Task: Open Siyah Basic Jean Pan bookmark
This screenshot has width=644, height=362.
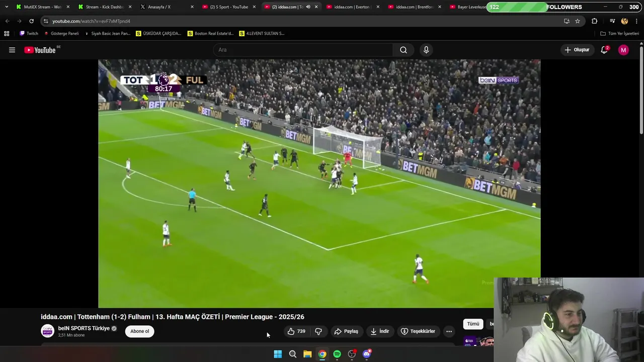Action: click(x=107, y=34)
